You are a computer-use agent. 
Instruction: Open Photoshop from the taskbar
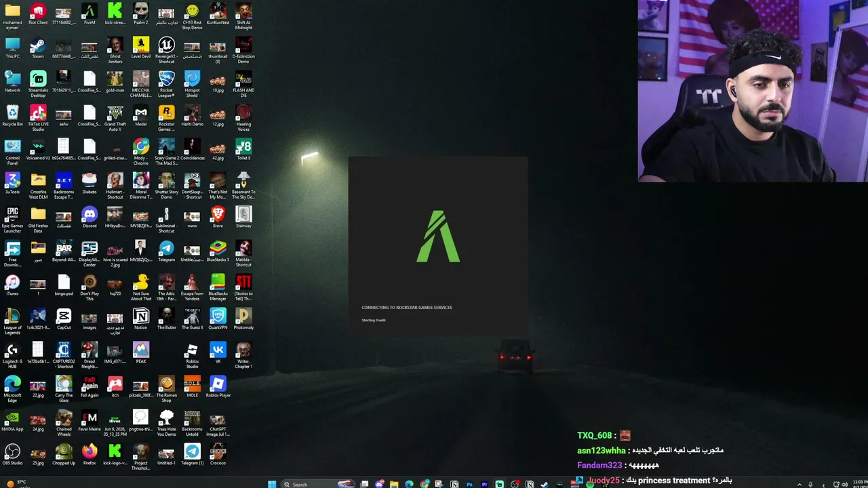pyautogui.click(x=469, y=484)
